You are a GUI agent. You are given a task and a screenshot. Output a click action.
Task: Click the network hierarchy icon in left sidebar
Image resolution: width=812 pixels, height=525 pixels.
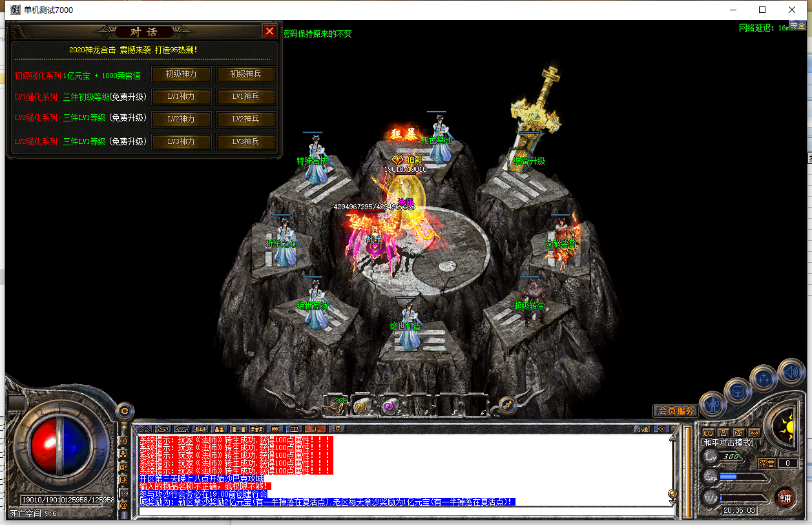pos(123,453)
